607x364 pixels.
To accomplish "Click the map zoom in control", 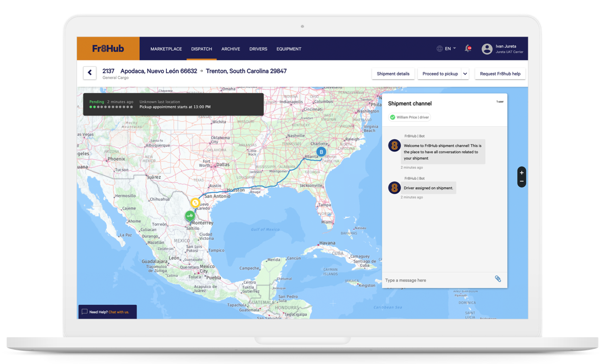I will (521, 173).
